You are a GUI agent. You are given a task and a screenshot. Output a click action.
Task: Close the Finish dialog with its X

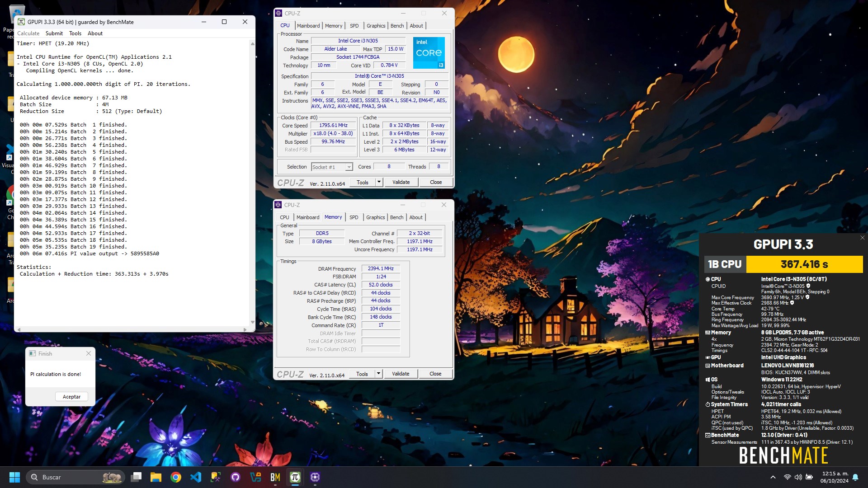coord(89,353)
